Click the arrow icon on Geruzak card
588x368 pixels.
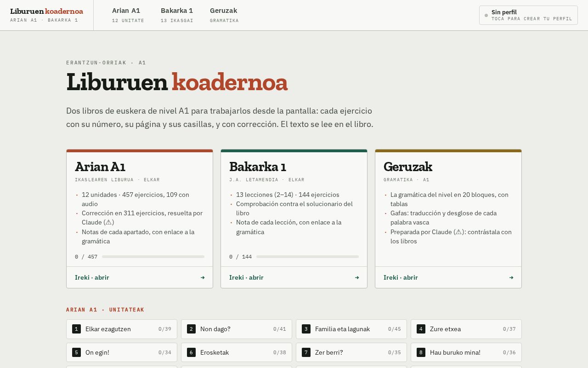pos(511,277)
